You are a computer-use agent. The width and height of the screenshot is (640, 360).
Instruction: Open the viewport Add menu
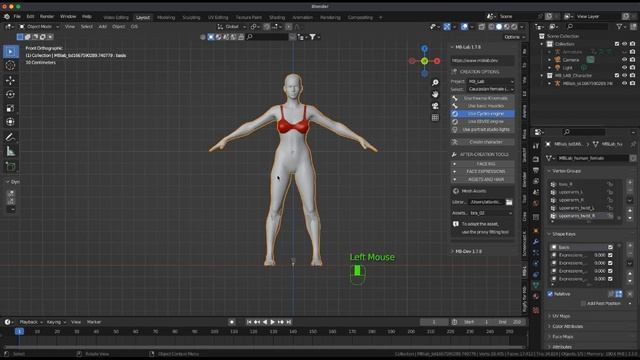(x=102, y=27)
